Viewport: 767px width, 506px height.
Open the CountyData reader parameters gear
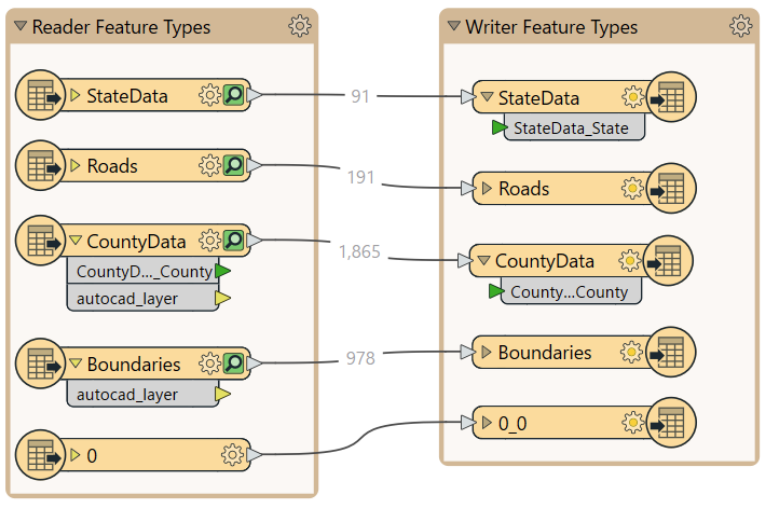(210, 240)
